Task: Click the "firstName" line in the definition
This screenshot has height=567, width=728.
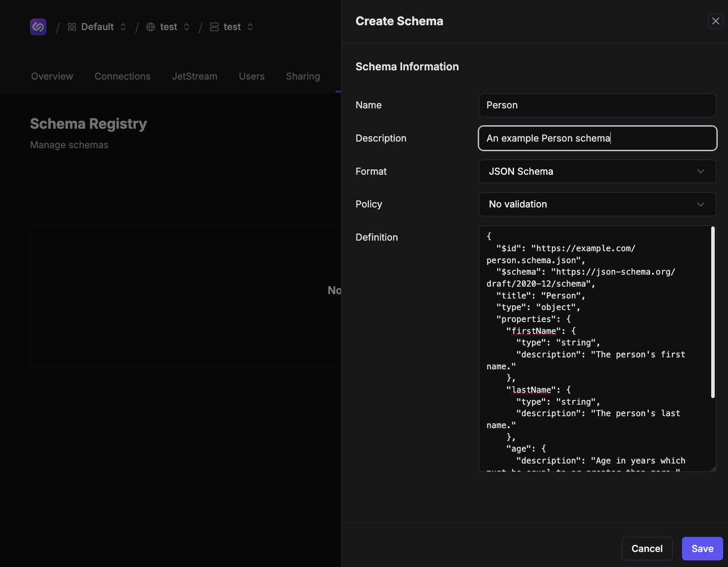Action: tap(541, 331)
